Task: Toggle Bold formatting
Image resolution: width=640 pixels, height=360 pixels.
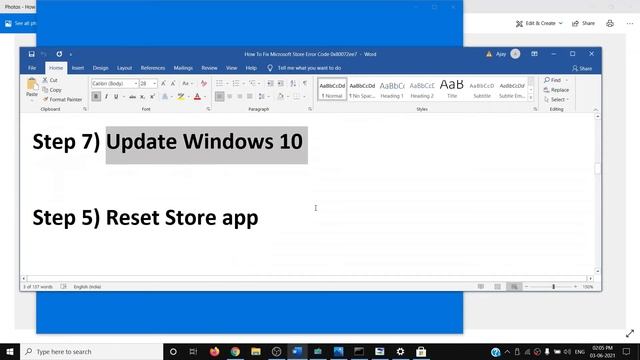Action: point(96,97)
